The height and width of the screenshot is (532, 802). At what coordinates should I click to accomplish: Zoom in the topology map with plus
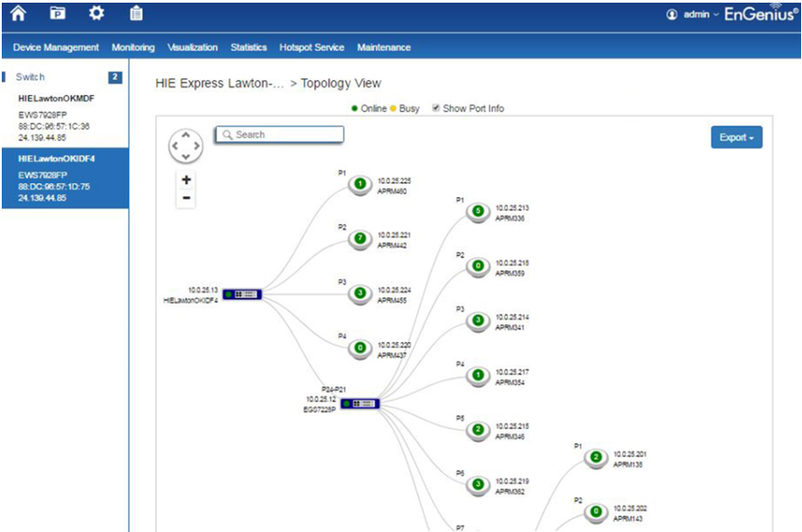click(187, 179)
